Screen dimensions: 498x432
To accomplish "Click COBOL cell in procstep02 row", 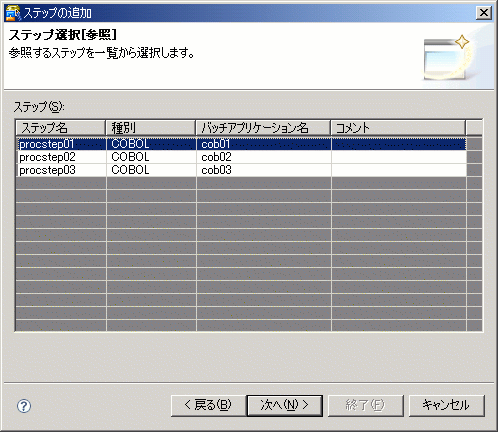I will pos(151,157).
